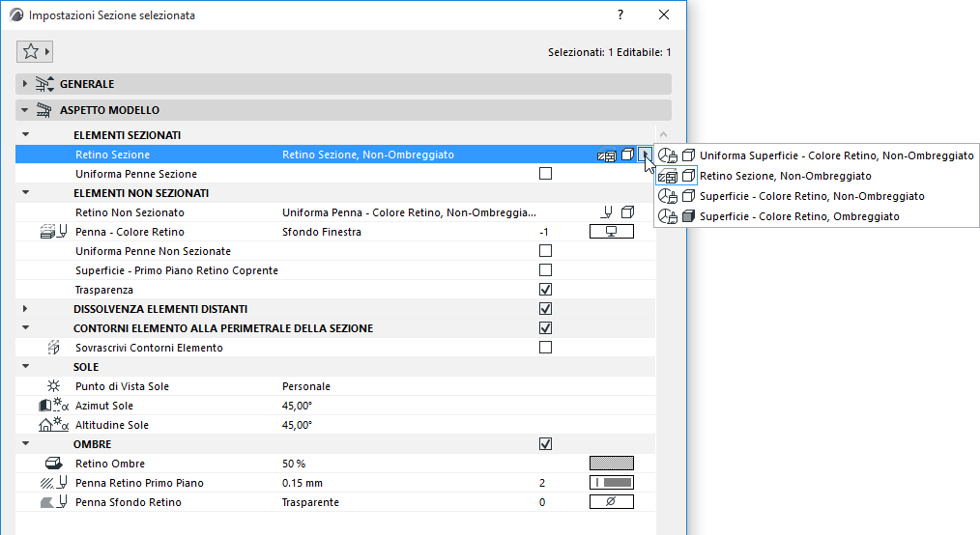Screen dimensions: 980x535
Task: Select the Retino Non Sezionato row label
Action: 130,212
